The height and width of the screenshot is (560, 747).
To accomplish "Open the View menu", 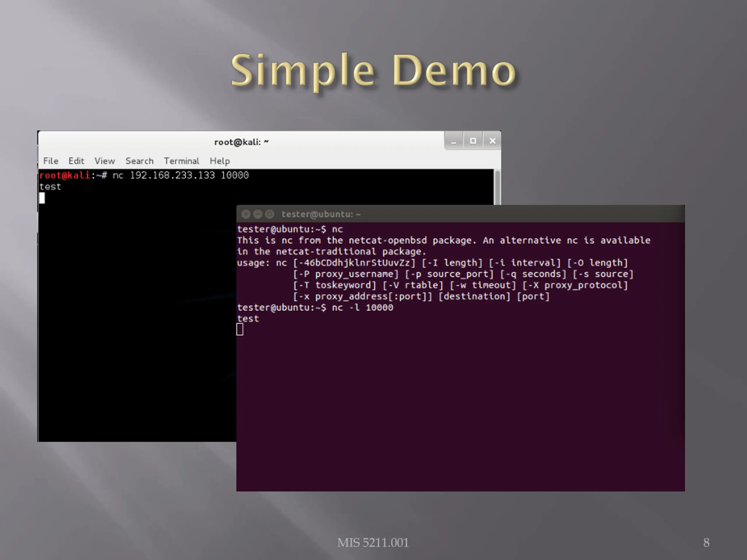I will [105, 161].
